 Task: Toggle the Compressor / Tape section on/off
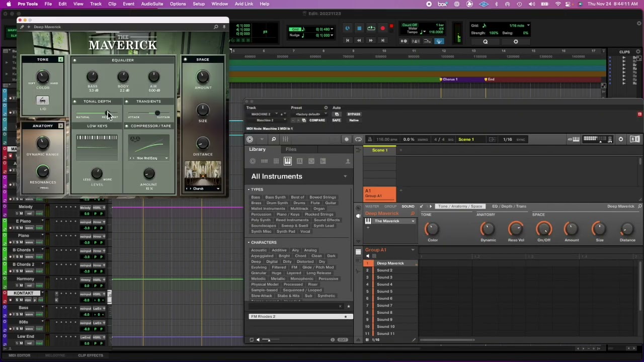point(126,126)
